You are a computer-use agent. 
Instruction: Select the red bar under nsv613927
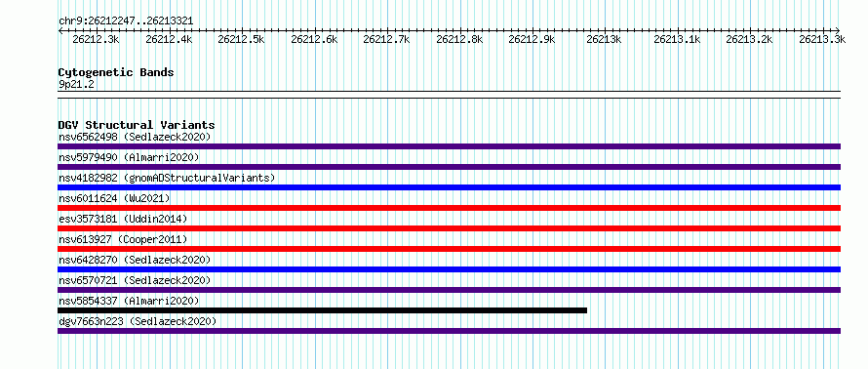[x=449, y=249]
